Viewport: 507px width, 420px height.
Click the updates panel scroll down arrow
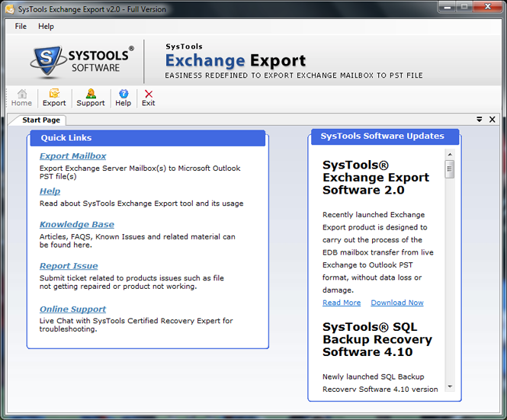point(450,386)
